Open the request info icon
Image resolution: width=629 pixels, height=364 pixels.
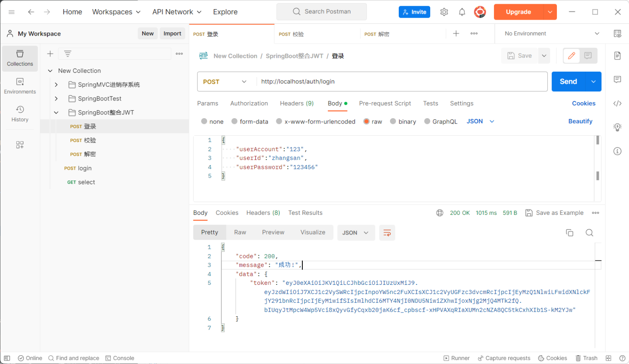click(x=617, y=151)
